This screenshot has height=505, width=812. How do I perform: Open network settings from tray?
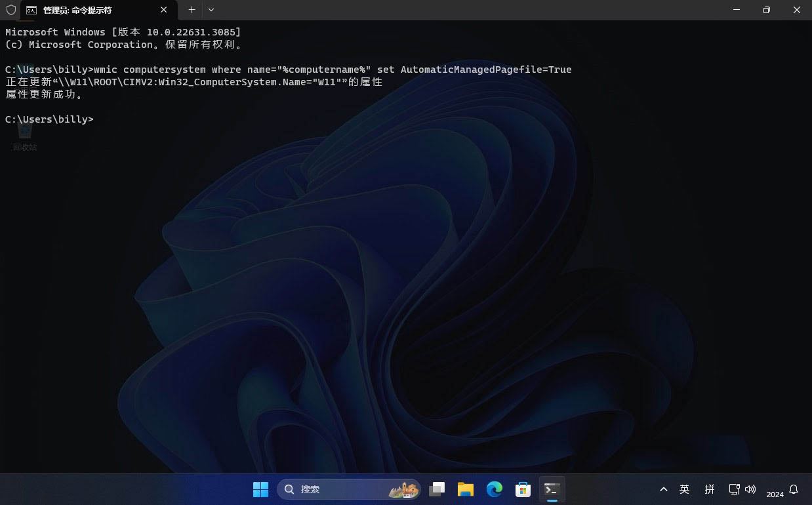coord(734,489)
